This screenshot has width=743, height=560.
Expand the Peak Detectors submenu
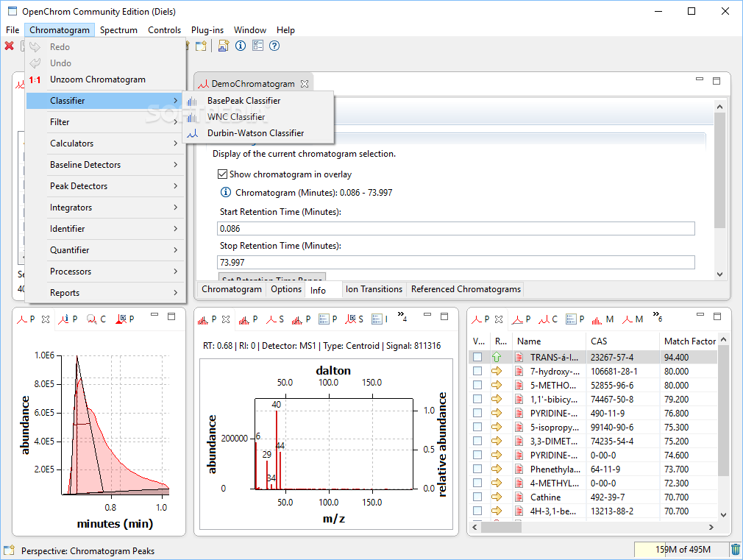tap(105, 186)
